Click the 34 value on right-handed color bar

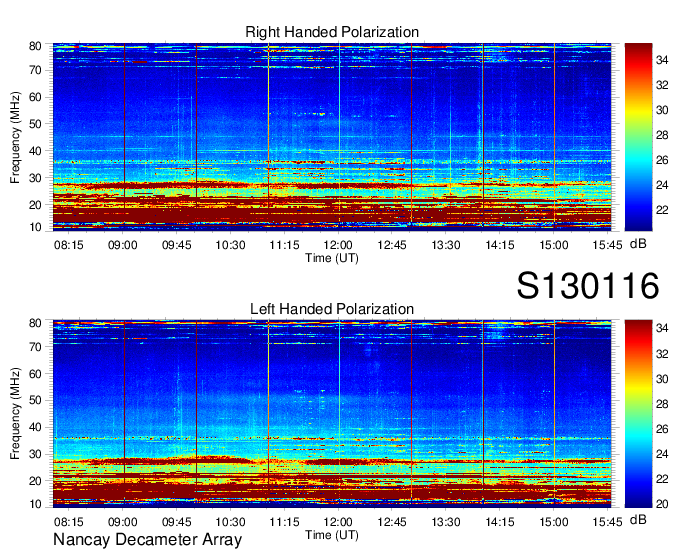(662, 60)
